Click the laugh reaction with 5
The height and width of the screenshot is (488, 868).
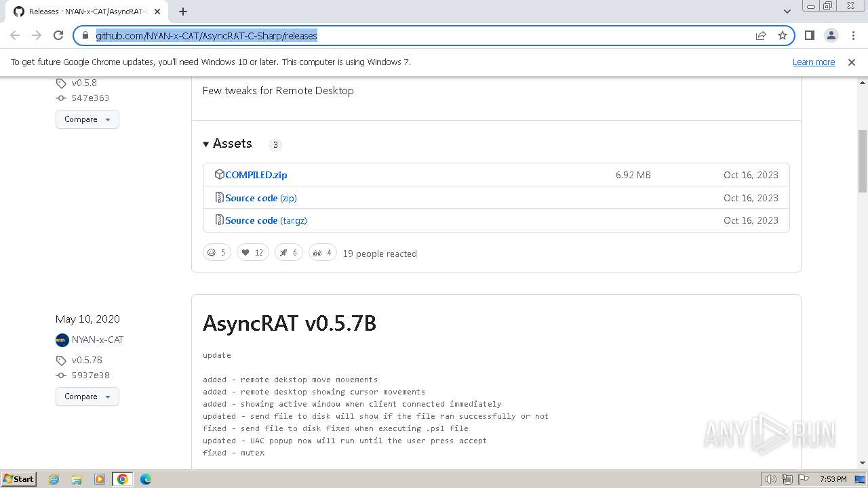[x=217, y=253]
